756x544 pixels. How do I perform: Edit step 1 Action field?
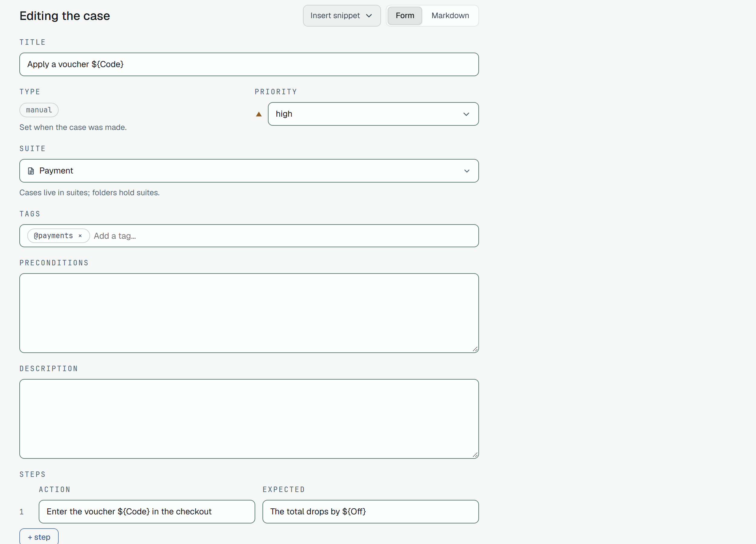147,511
